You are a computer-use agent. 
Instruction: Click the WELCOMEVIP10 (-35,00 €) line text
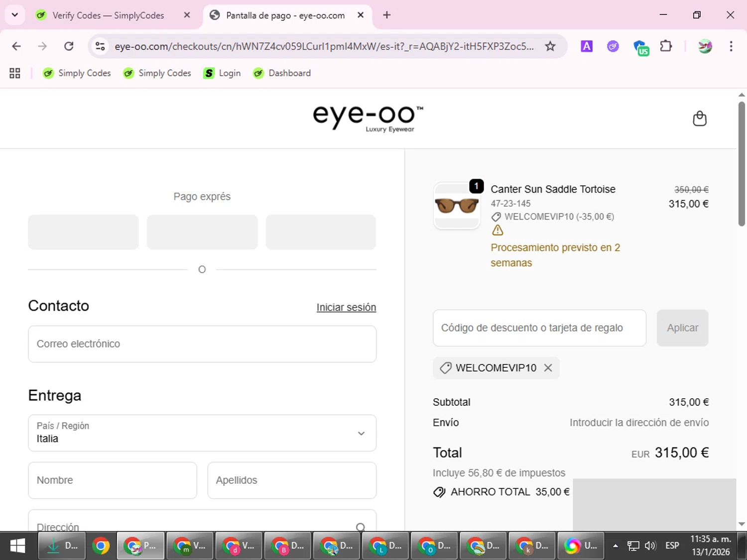click(x=559, y=217)
